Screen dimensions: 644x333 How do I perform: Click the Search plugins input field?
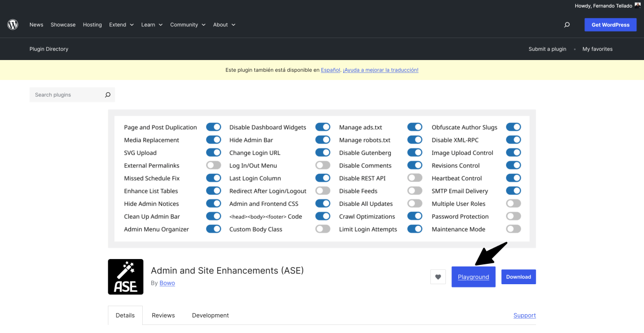[64, 94]
